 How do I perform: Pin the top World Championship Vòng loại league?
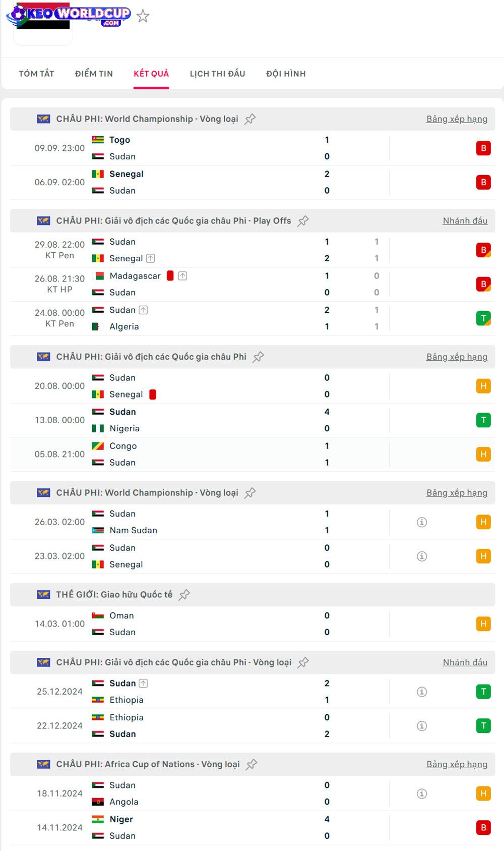(x=250, y=119)
